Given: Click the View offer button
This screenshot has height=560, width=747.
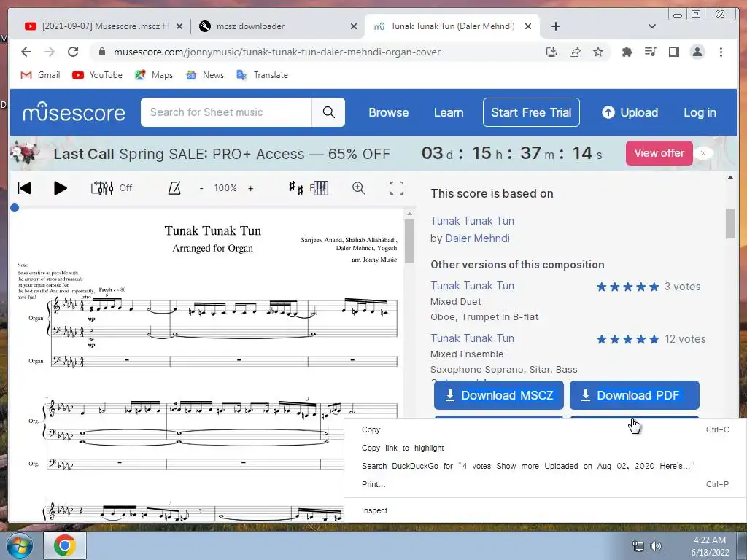Looking at the screenshot, I should click(x=659, y=153).
